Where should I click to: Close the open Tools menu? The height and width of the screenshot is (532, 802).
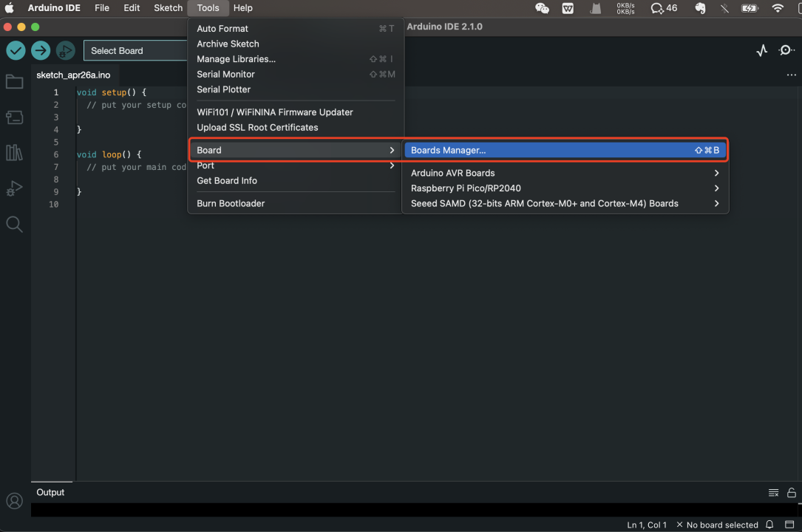(x=208, y=7)
